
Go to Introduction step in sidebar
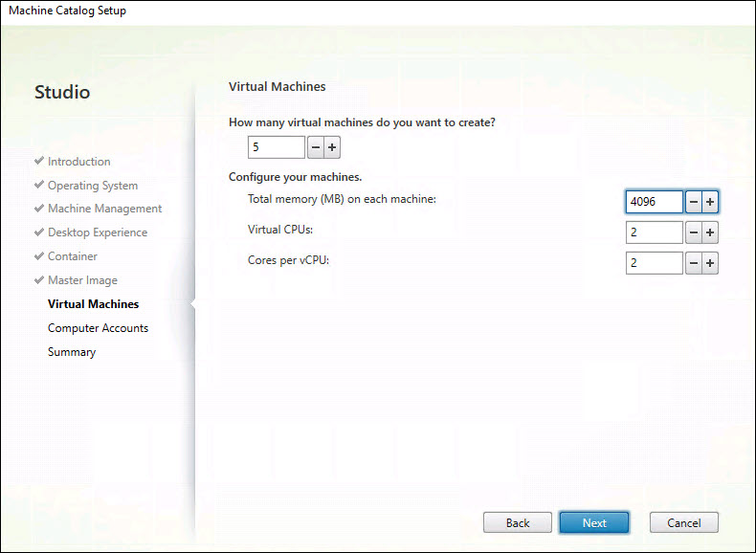(x=78, y=162)
